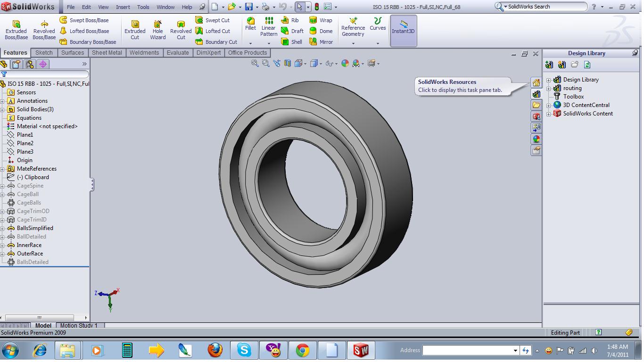Expand the Annotations folder
This screenshot has width=644, height=362.
click(3, 101)
